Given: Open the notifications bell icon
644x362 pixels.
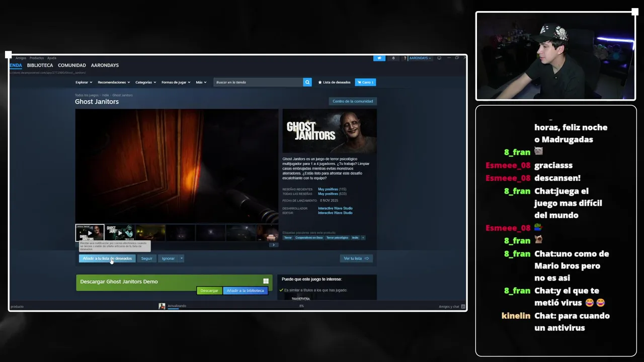Looking at the screenshot, I should coord(393,58).
